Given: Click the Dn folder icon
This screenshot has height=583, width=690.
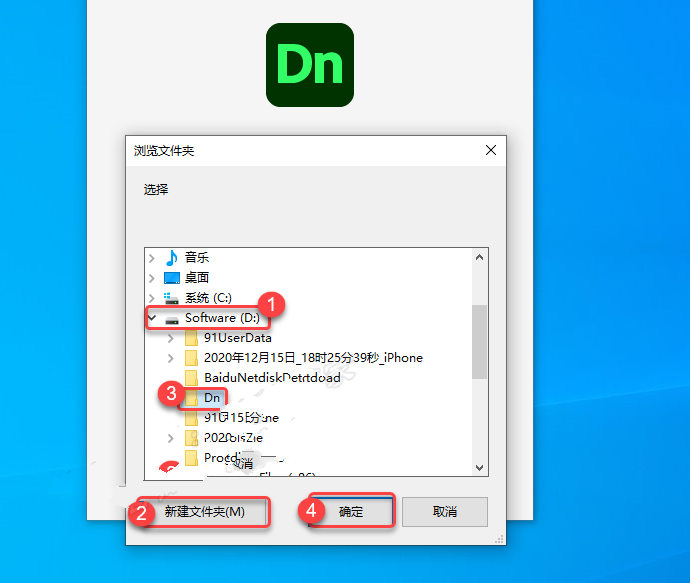Looking at the screenshot, I should [191, 398].
